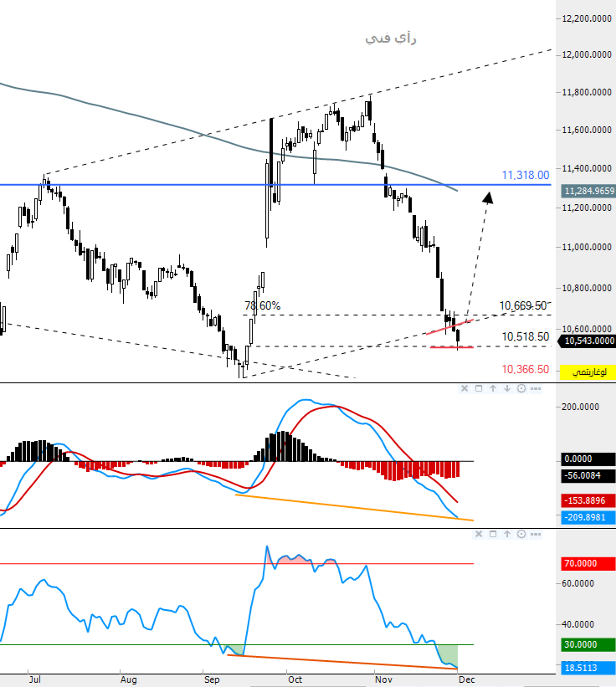Image resolution: width=616 pixels, height=687 pixels.
Task: Click the Sep date axis label
Action: (x=212, y=679)
